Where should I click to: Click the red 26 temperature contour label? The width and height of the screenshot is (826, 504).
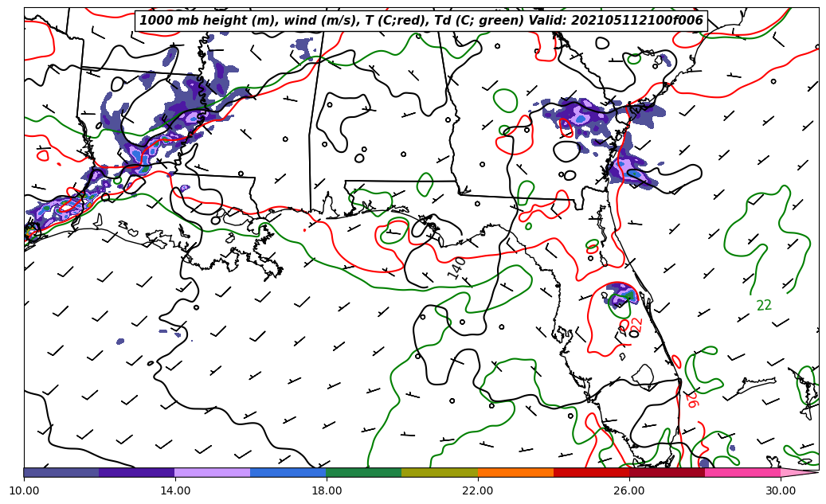692,400
